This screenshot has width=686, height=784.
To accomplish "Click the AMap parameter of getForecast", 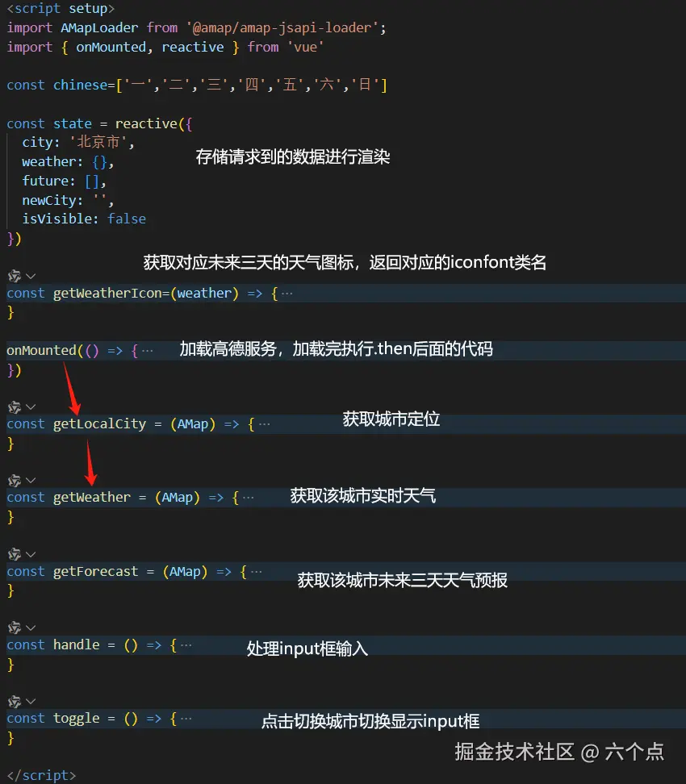I will pos(185,572).
